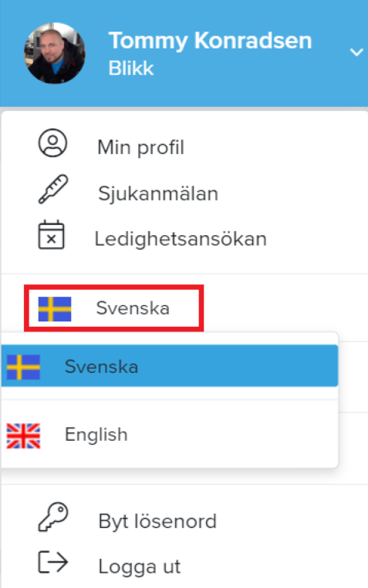This screenshot has width=368, height=588.
Task: Click the Swedish flag in language selector
Action: [x=55, y=309]
